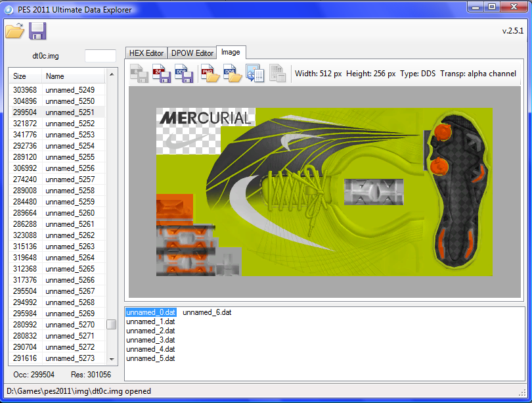532x403 pixels.
Task: Click the Mercurial boot texture preview
Action: (324, 192)
